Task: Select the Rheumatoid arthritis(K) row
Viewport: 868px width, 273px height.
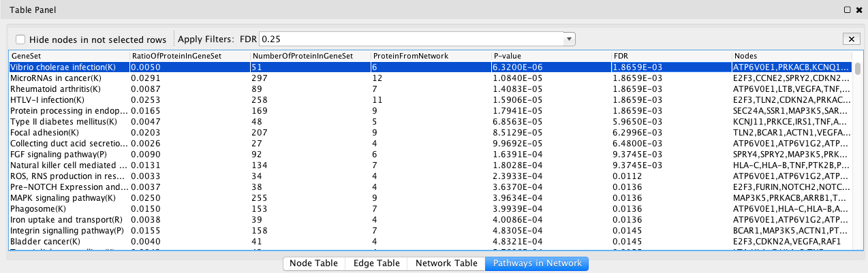Action: 431,90
